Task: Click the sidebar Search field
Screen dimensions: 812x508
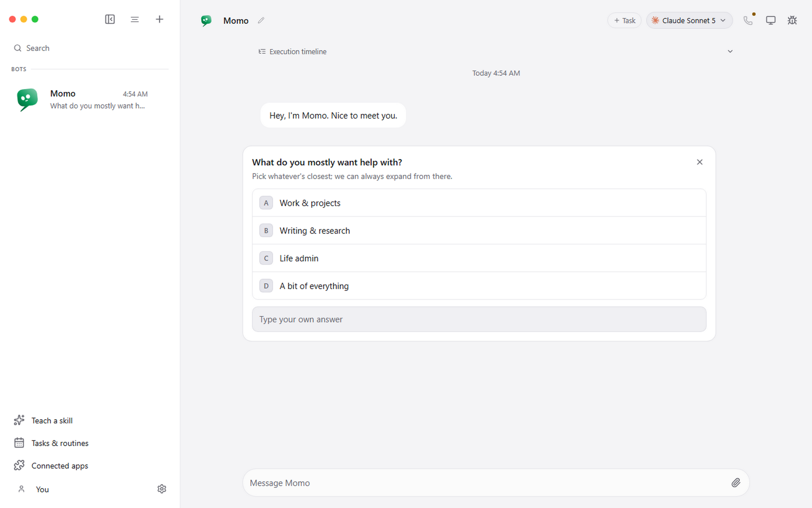Action: [90, 48]
